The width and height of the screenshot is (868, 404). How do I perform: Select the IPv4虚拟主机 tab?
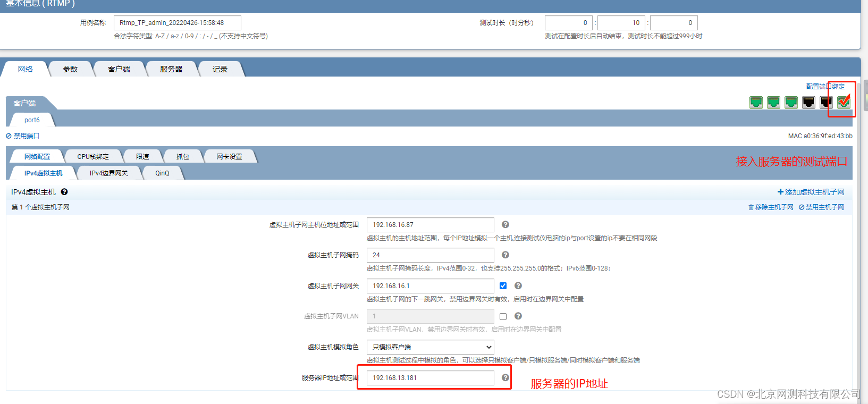click(x=44, y=173)
